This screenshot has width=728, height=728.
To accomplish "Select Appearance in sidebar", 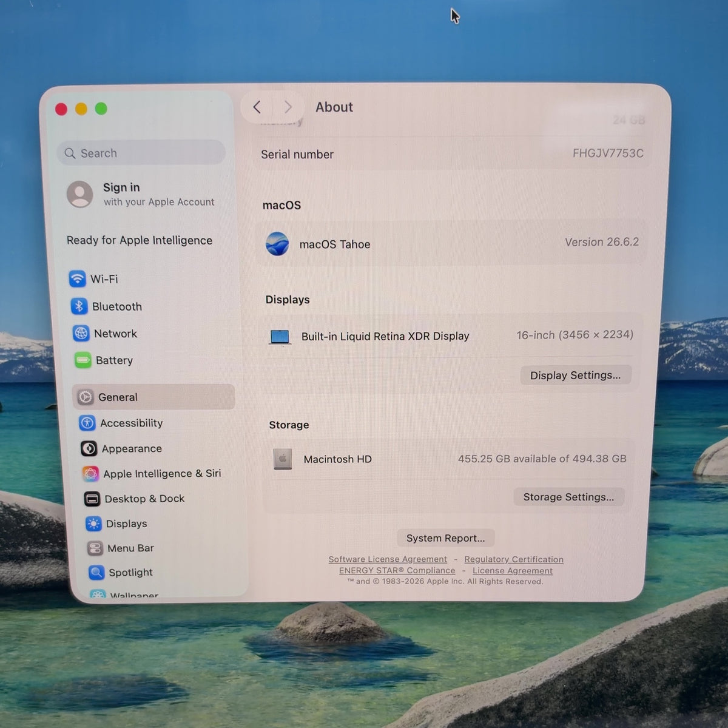I will (121, 448).
